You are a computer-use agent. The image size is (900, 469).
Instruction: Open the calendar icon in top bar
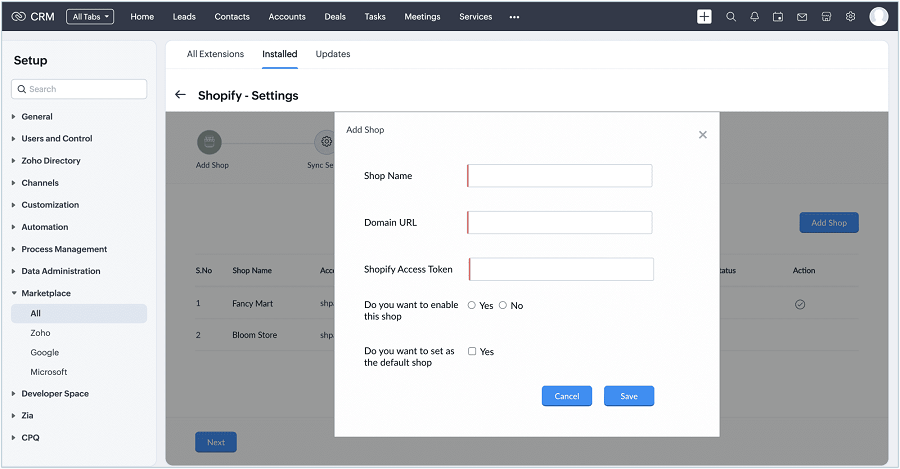(778, 17)
